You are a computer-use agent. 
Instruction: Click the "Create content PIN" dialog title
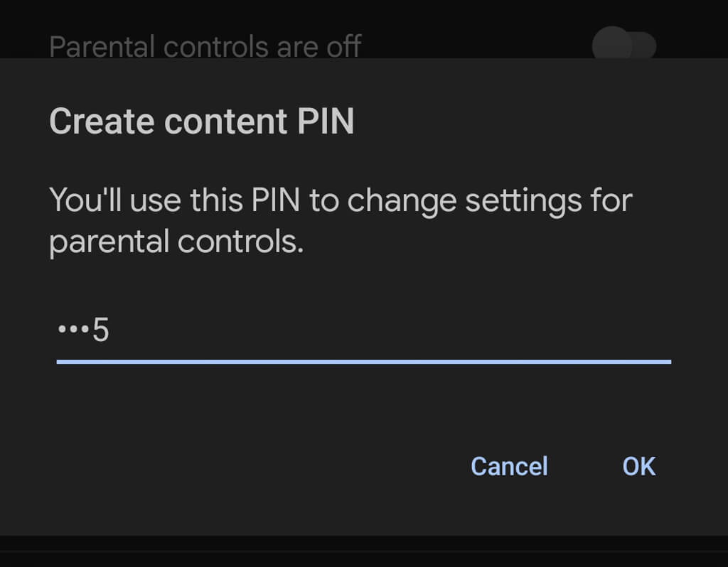(201, 121)
